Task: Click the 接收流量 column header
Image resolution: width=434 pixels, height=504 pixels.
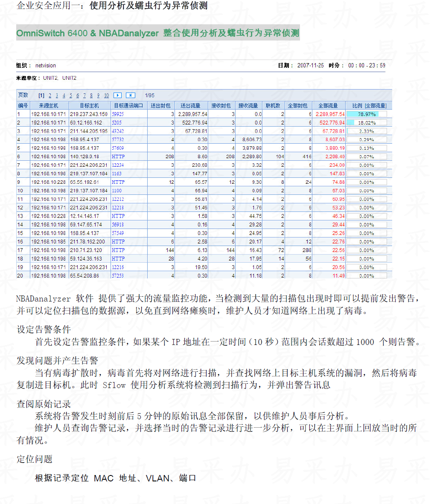Action: click(248, 105)
